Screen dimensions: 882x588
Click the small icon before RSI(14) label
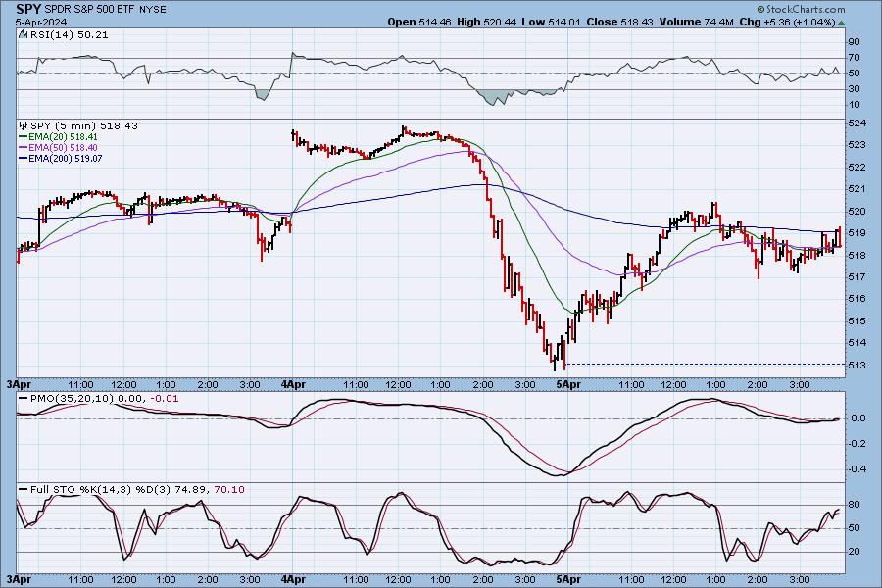(23, 34)
